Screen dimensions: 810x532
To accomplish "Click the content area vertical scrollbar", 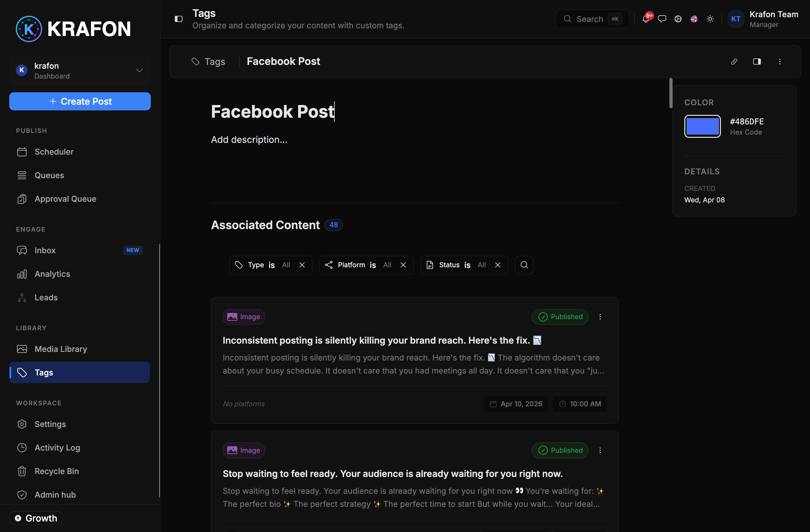I will (x=671, y=93).
